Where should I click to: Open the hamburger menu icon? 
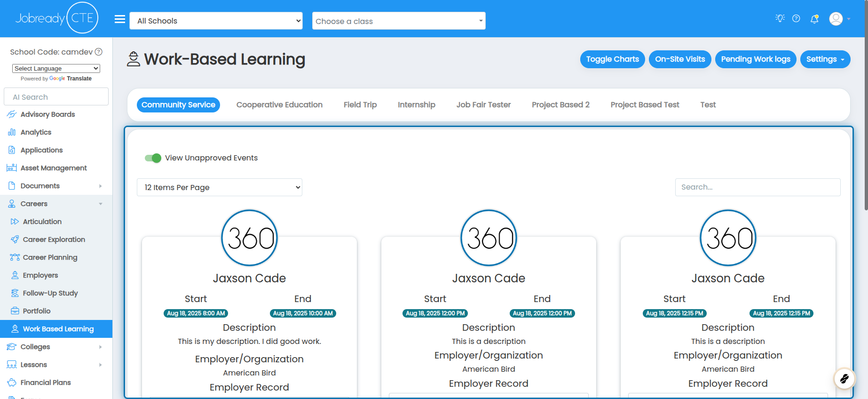coord(120,19)
